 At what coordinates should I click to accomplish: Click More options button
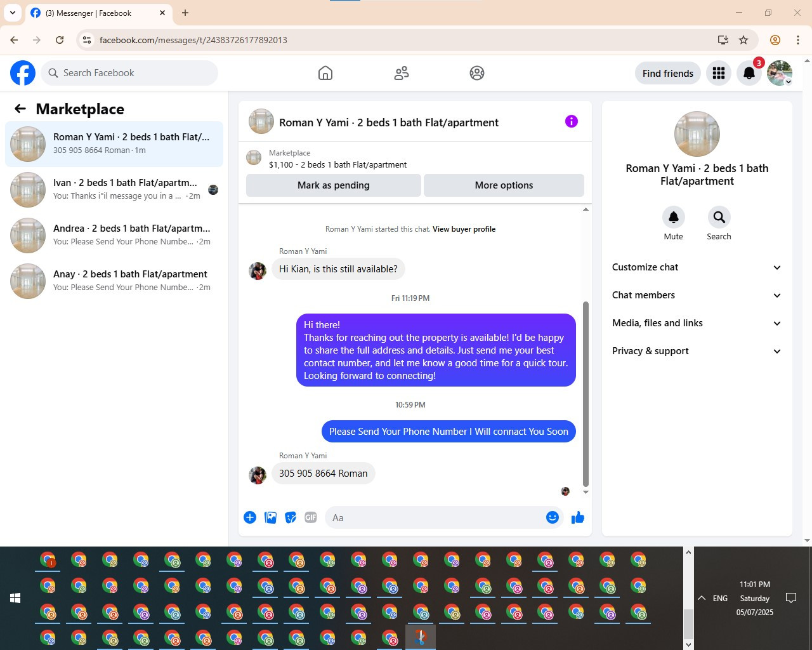[x=504, y=185]
